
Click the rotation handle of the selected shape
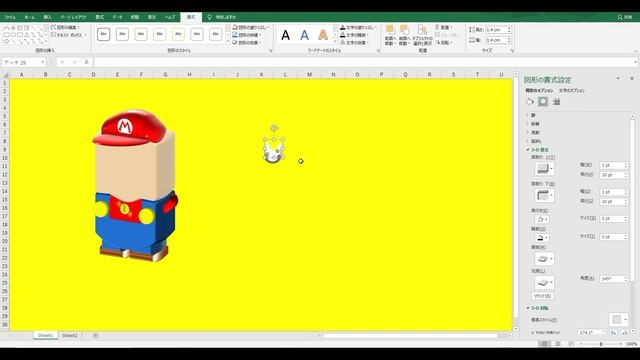(274, 128)
